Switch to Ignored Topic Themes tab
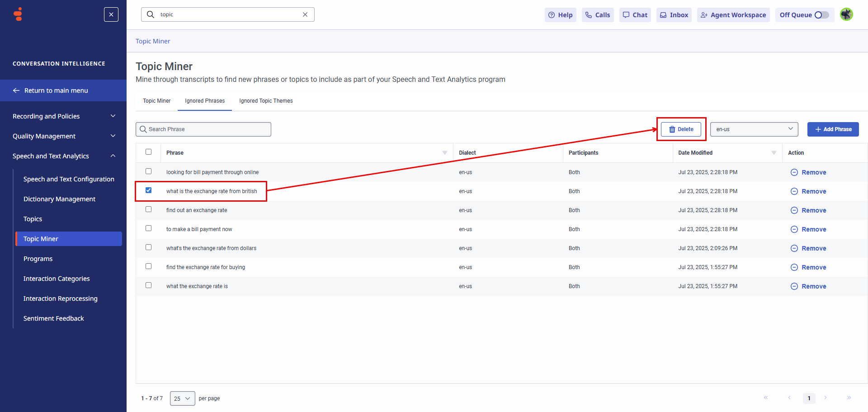The width and height of the screenshot is (868, 412). (x=266, y=101)
